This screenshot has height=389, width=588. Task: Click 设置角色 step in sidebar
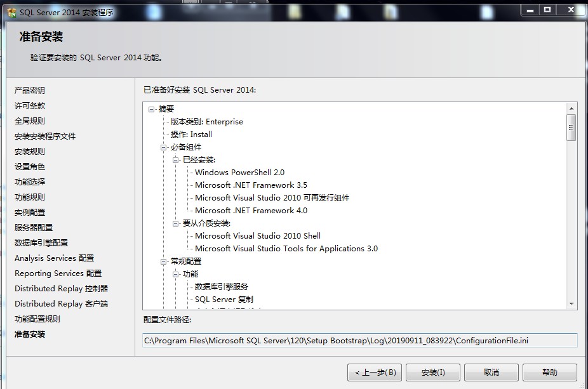pyautogui.click(x=30, y=167)
